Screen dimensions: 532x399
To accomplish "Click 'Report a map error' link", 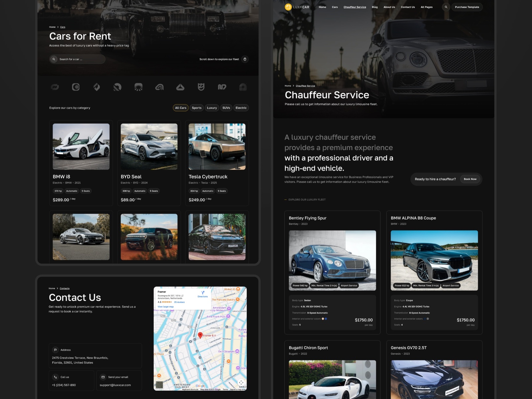I will pos(238,389).
